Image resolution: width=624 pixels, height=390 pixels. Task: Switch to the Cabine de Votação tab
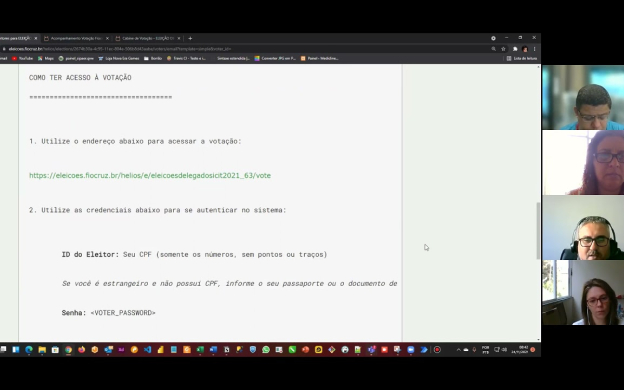pos(147,38)
